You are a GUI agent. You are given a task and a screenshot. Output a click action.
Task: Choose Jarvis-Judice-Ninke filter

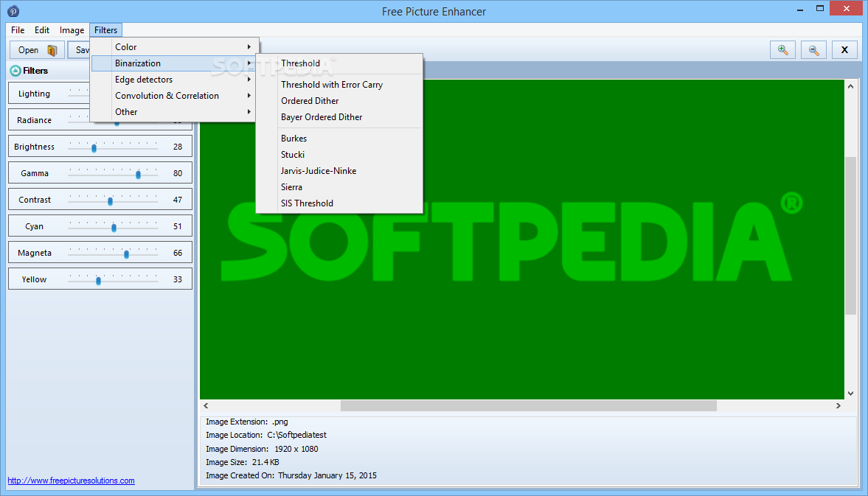point(339,170)
